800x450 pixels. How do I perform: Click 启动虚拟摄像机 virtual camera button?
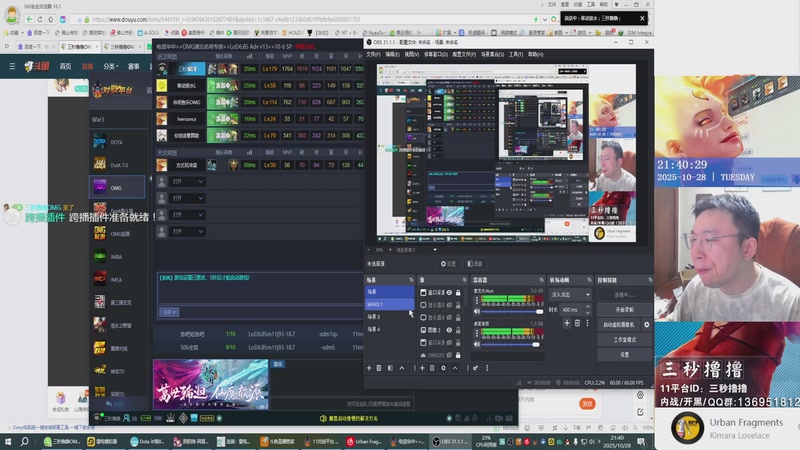pyautogui.click(x=619, y=324)
